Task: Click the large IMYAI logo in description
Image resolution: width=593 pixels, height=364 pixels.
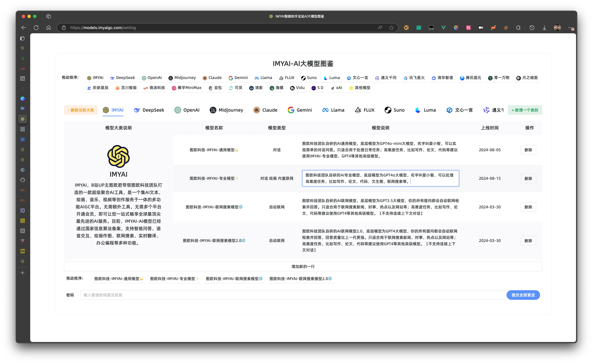Action: 118,156
